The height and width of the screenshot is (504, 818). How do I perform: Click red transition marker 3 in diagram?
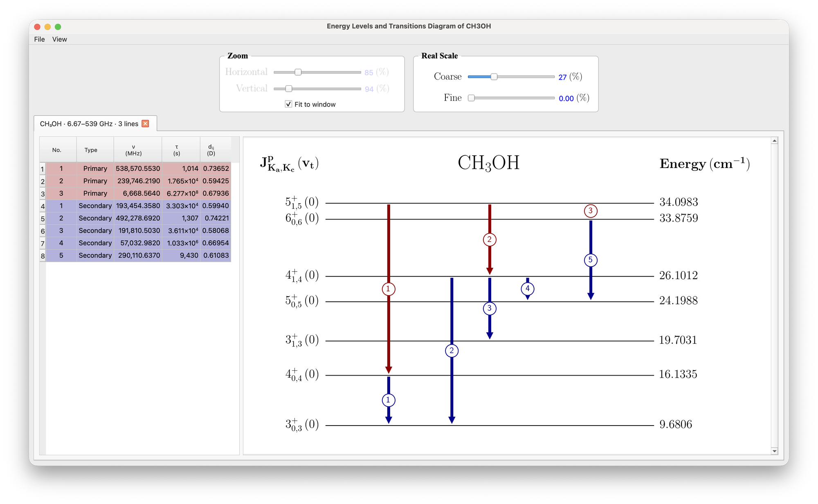pyautogui.click(x=591, y=211)
